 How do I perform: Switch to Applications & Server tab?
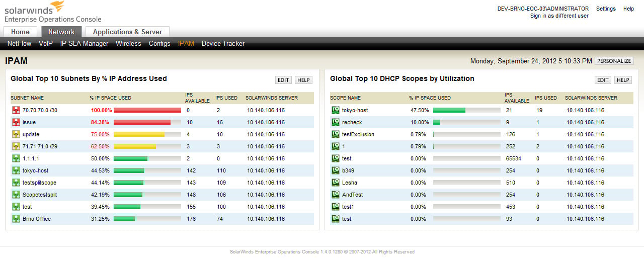click(127, 32)
